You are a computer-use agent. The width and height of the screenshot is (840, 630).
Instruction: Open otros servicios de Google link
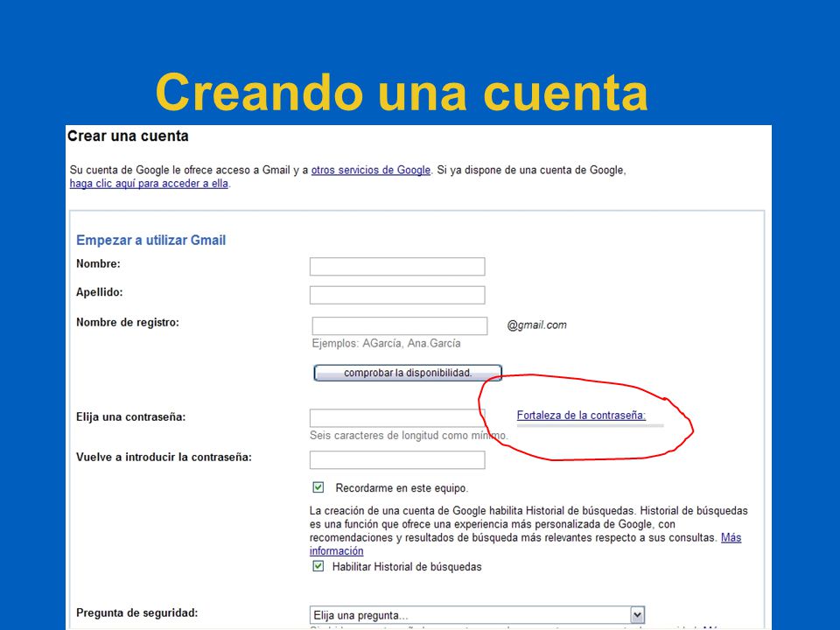(x=371, y=170)
